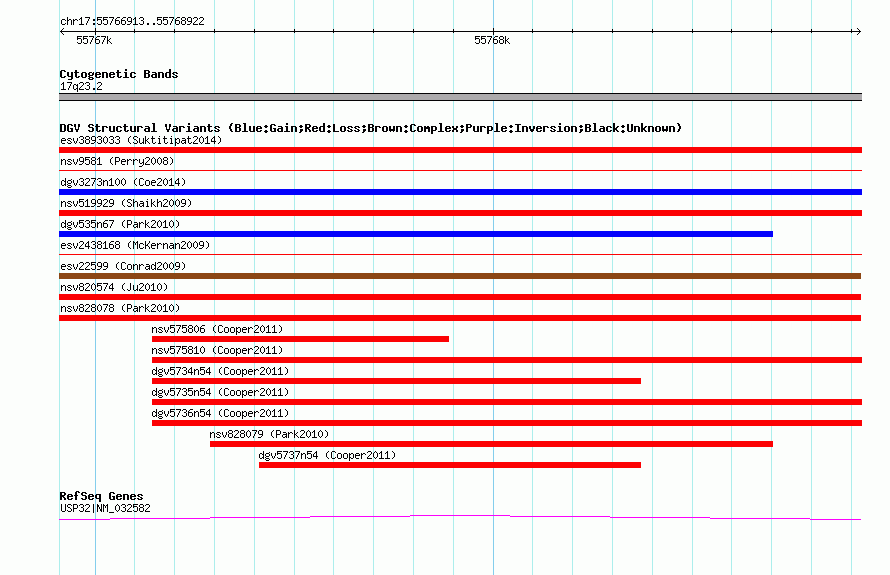Click the nsv9581 (Perry2008) label
This screenshot has width=890, height=575.
[117, 161]
